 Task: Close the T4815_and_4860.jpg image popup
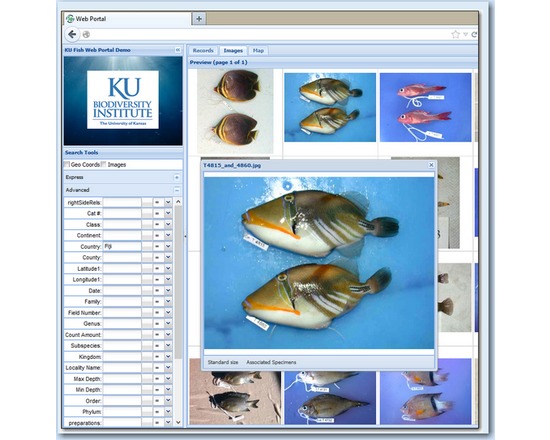click(431, 165)
